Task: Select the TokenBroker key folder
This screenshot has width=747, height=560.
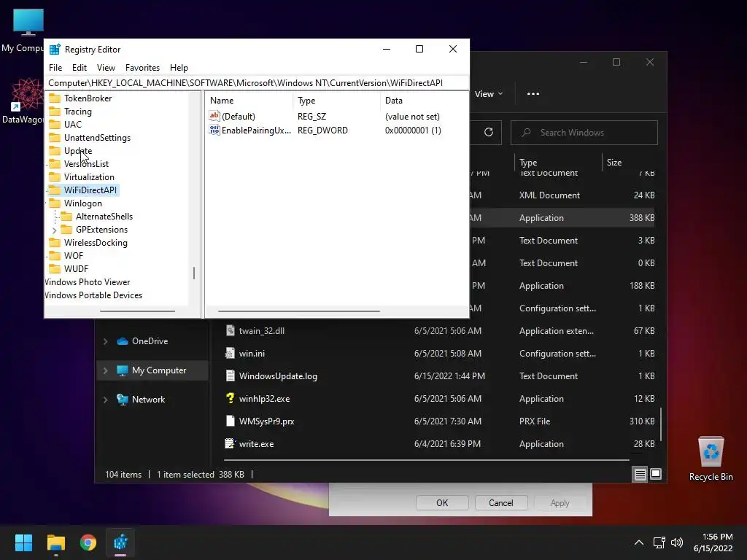Action: click(88, 98)
